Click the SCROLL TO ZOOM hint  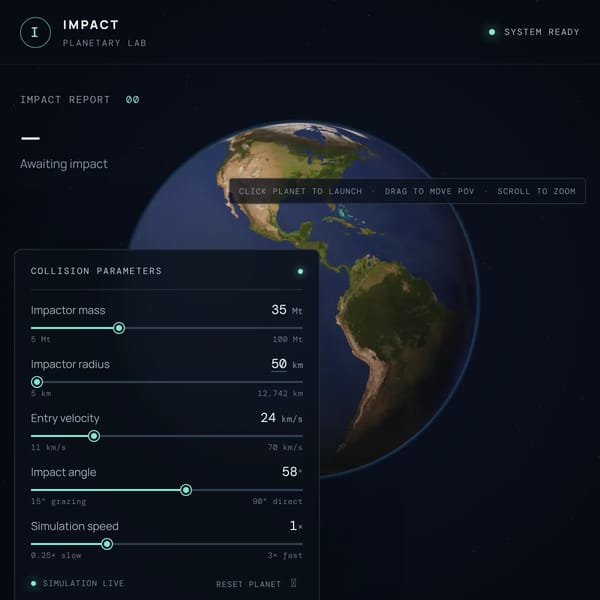point(536,191)
